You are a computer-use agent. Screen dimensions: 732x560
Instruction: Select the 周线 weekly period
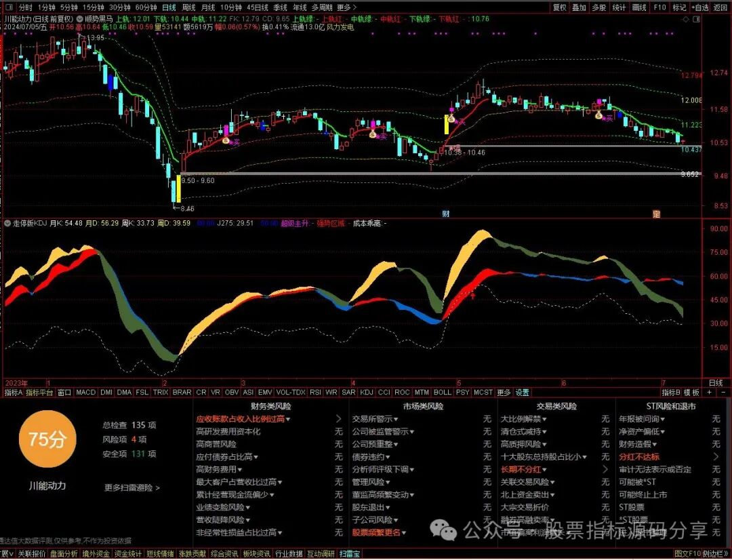[188, 7]
